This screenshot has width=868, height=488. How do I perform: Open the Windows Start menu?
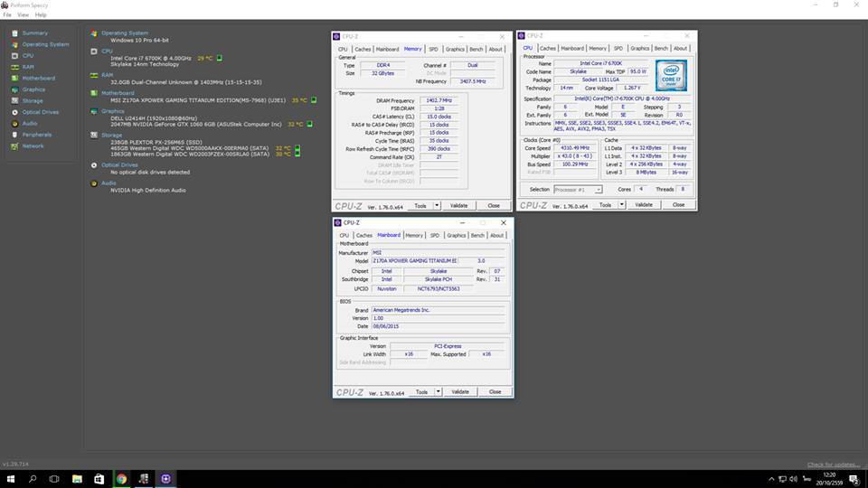[11, 479]
